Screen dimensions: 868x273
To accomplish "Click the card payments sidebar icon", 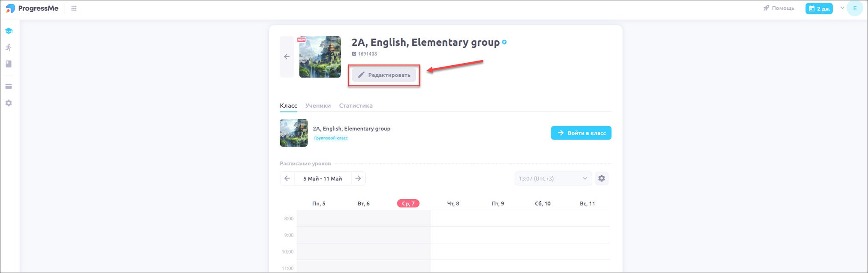I will (8, 86).
